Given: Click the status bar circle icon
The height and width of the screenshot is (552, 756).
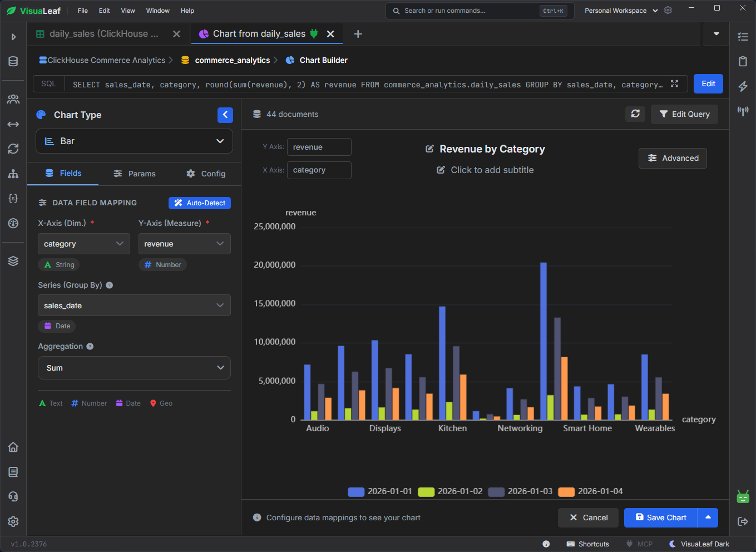Looking at the screenshot, I should point(546,544).
